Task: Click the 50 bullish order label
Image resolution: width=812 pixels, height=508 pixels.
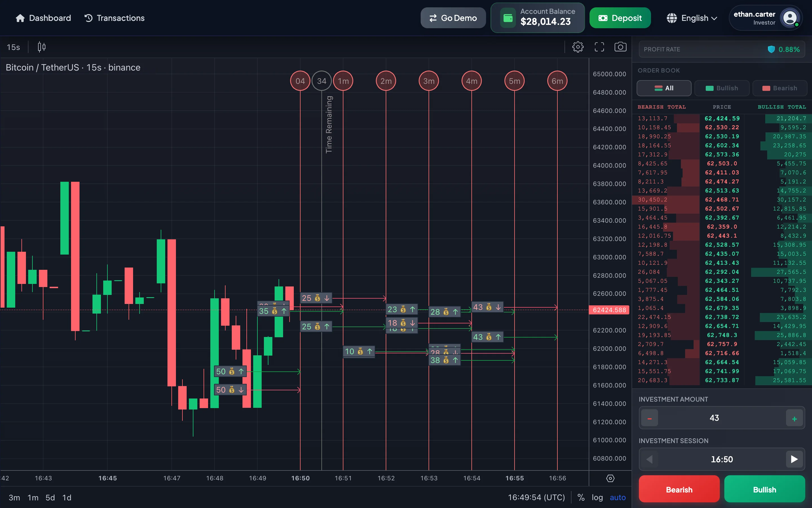Action: pyautogui.click(x=230, y=372)
